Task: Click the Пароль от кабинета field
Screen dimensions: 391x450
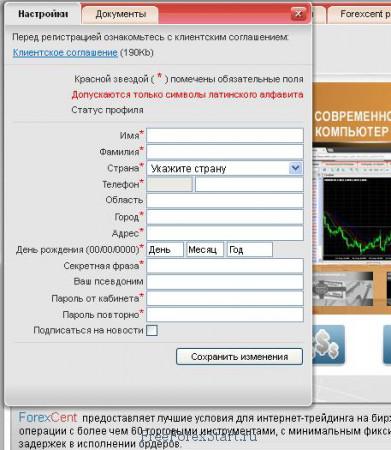Action: point(225,298)
